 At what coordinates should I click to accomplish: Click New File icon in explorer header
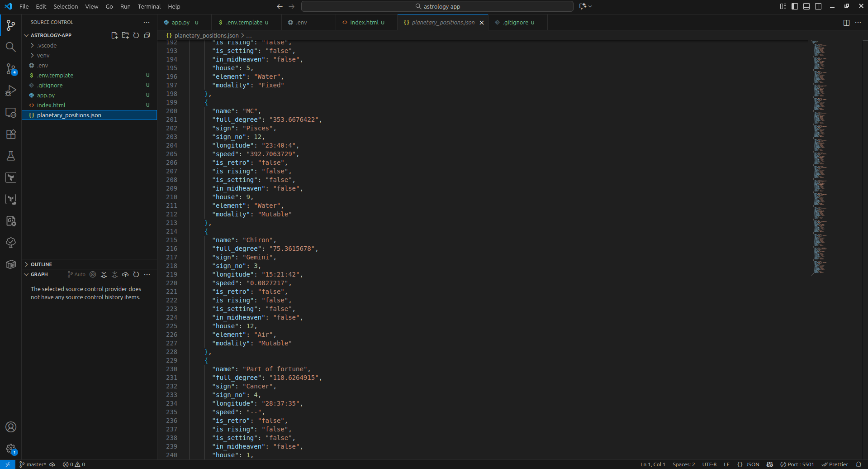point(114,35)
